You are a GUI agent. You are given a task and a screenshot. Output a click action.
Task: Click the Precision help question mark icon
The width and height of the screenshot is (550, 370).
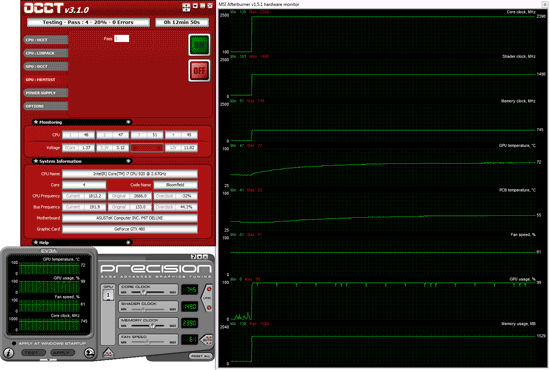(193, 257)
